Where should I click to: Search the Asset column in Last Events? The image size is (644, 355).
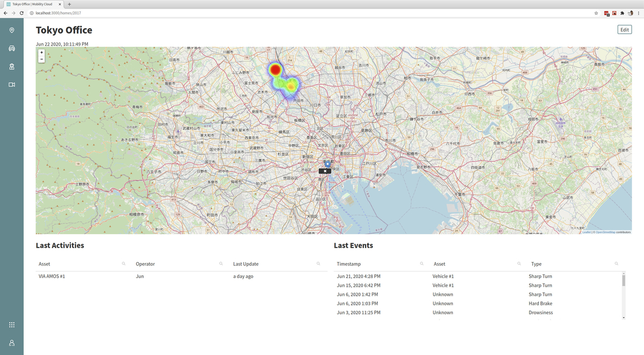click(x=519, y=264)
